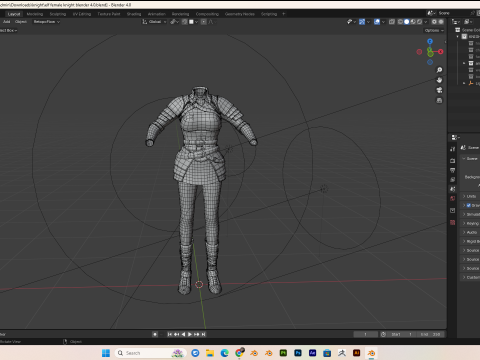480x360 pixels.
Task: Switch to Animation workspace tab
Action: 157,14
